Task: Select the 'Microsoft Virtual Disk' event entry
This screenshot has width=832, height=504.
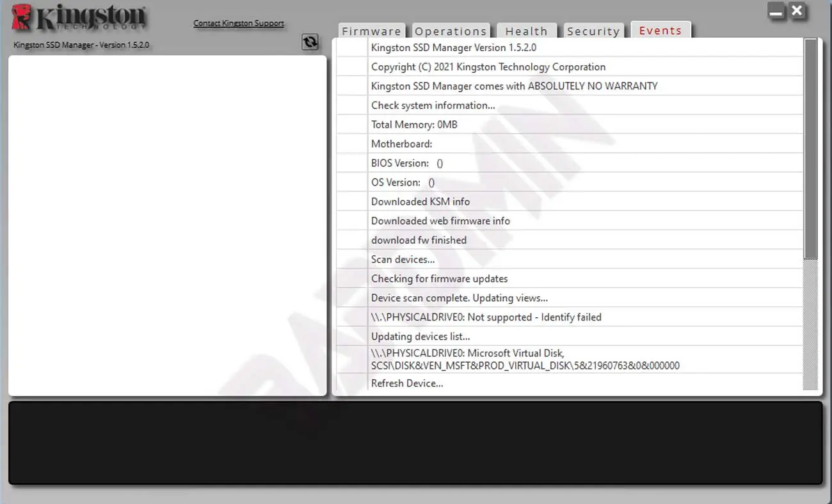Action: click(525, 359)
